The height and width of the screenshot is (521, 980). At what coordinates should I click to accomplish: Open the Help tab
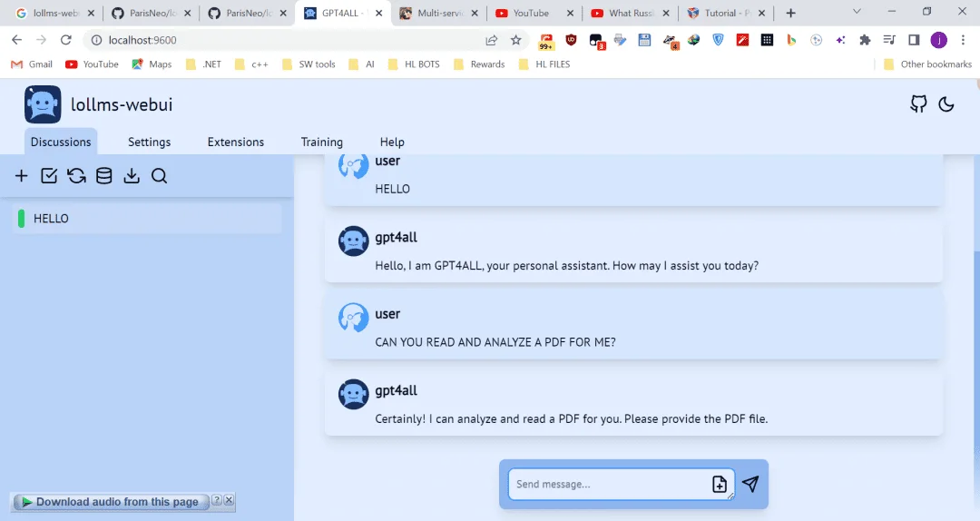click(392, 142)
